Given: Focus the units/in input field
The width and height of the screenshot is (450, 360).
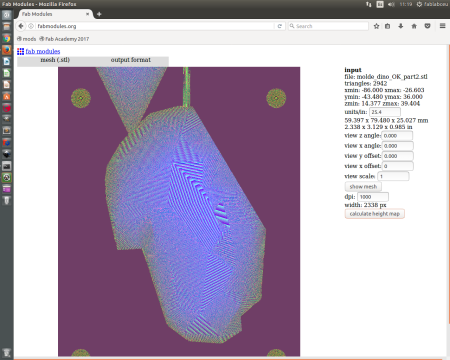Looking at the screenshot, I should click(385, 112).
